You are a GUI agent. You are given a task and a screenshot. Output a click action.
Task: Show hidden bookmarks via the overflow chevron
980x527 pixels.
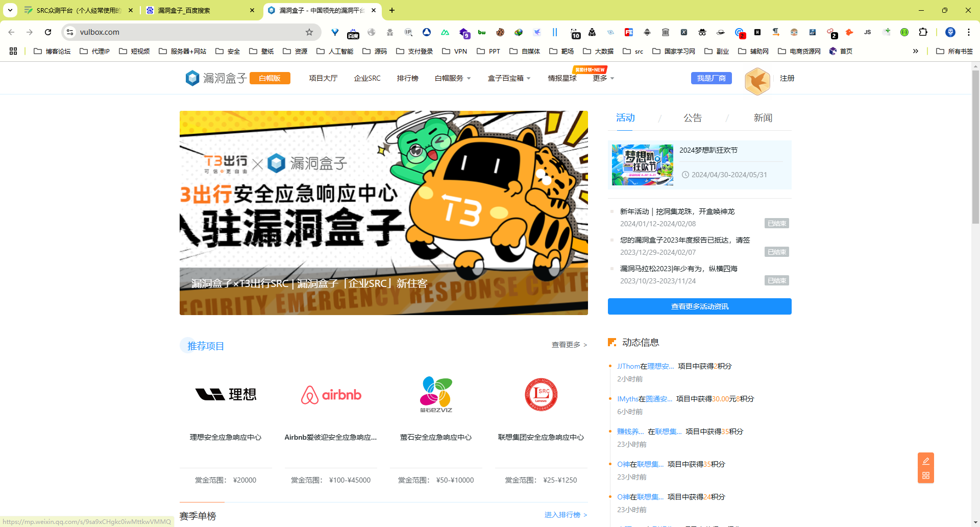pyautogui.click(x=915, y=51)
